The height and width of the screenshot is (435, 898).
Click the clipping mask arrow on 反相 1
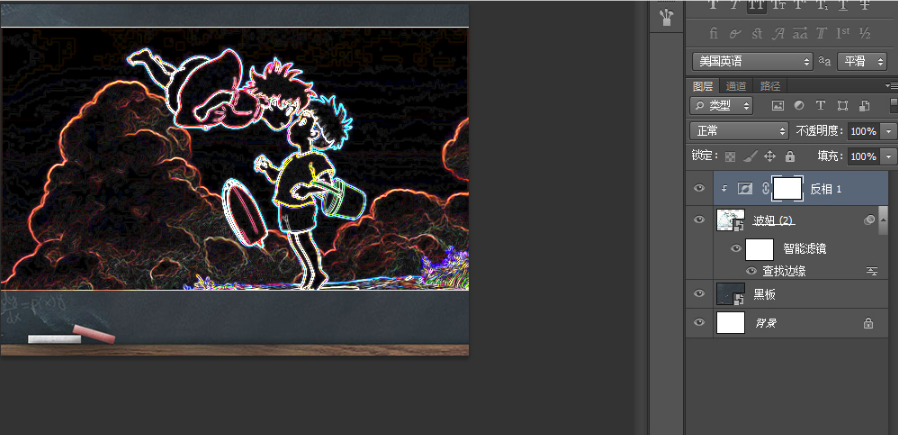point(724,188)
